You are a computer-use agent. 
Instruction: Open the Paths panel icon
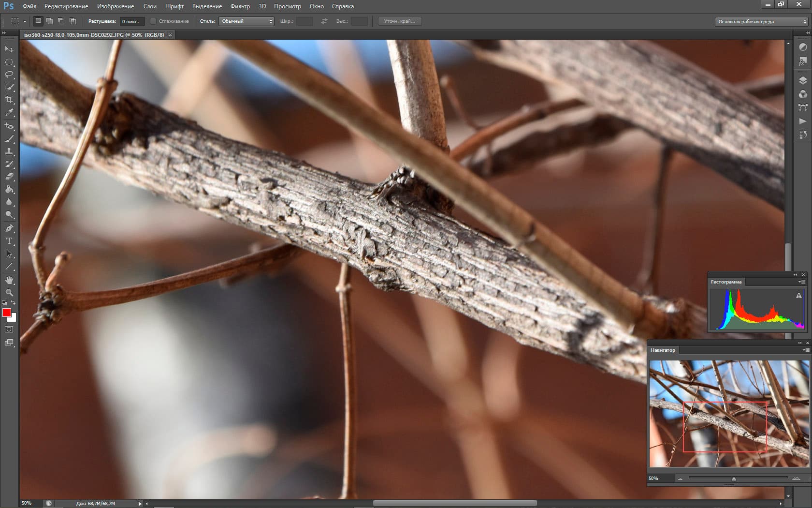point(803,107)
